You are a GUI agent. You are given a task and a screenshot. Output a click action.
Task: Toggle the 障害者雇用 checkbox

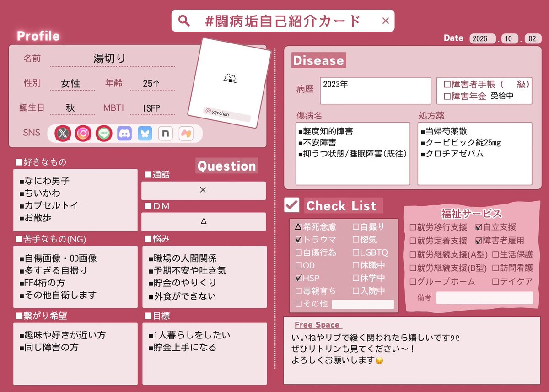(x=479, y=241)
